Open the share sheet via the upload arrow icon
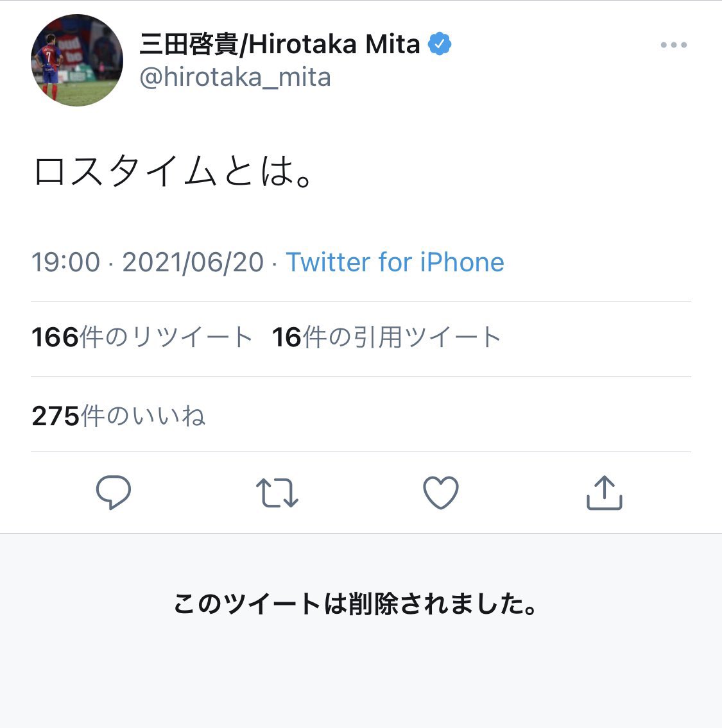 coord(605,493)
